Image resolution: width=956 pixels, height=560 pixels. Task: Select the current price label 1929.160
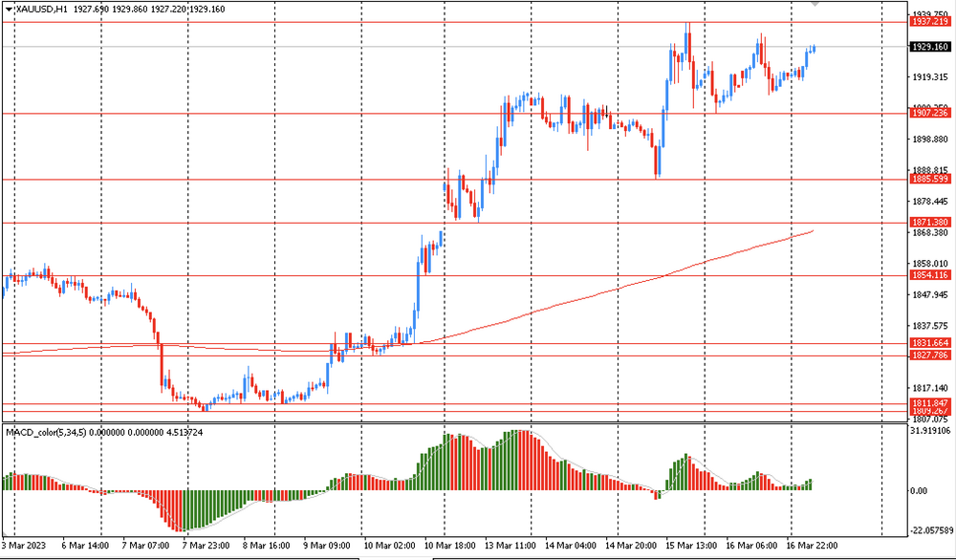point(930,47)
